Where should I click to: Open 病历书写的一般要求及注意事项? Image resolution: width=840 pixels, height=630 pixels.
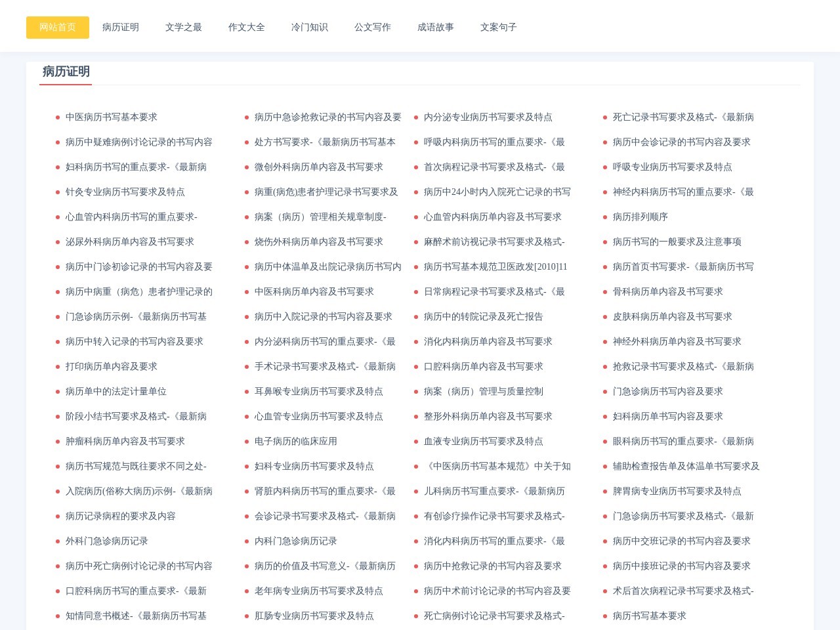click(x=677, y=242)
